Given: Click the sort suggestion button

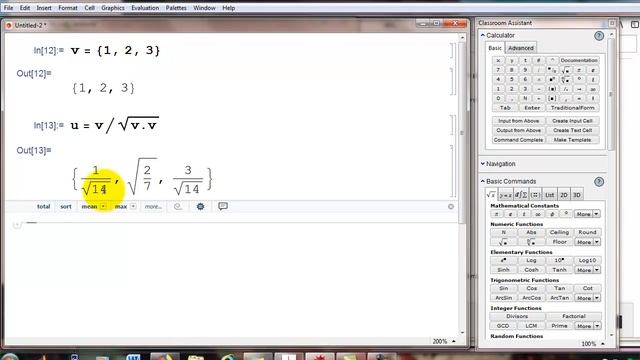Looking at the screenshot, I should click(x=66, y=207).
